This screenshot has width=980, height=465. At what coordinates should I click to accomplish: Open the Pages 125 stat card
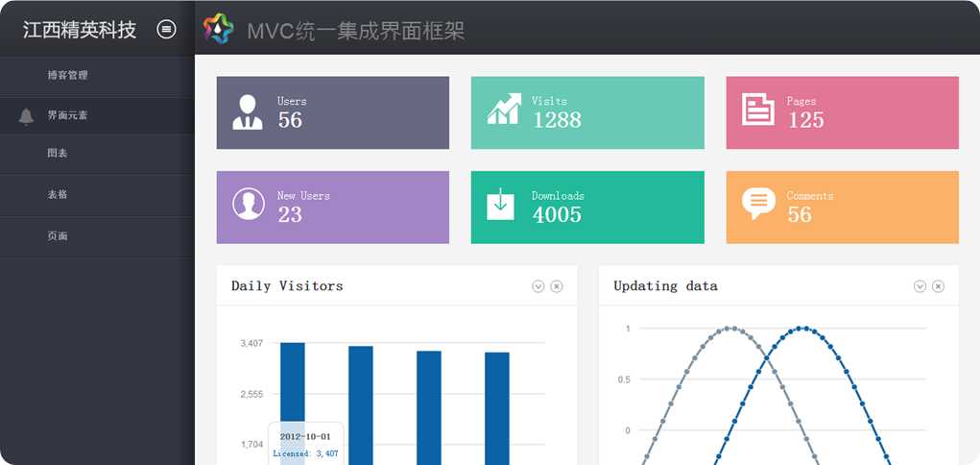(842, 112)
